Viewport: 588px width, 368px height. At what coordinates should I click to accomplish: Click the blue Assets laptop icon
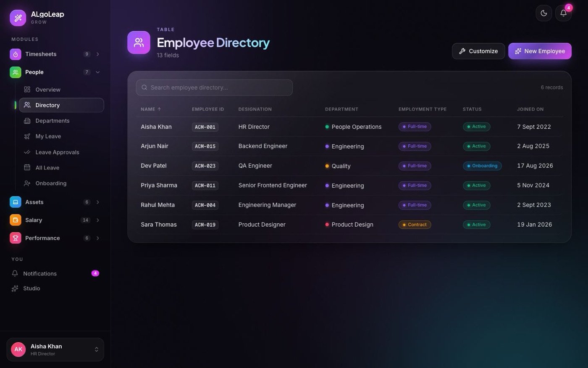pyautogui.click(x=16, y=202)
